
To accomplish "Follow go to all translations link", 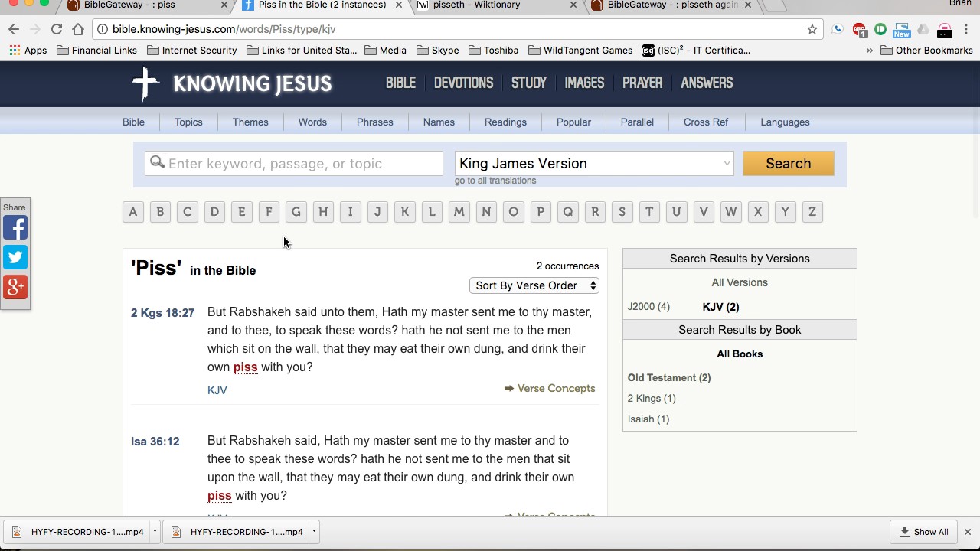I will point(495,181).
